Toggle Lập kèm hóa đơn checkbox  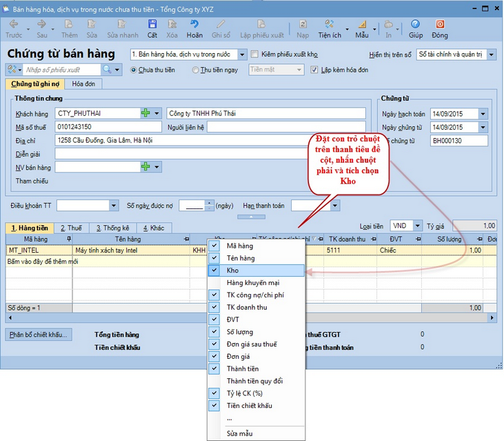click(x=314, y=70)
